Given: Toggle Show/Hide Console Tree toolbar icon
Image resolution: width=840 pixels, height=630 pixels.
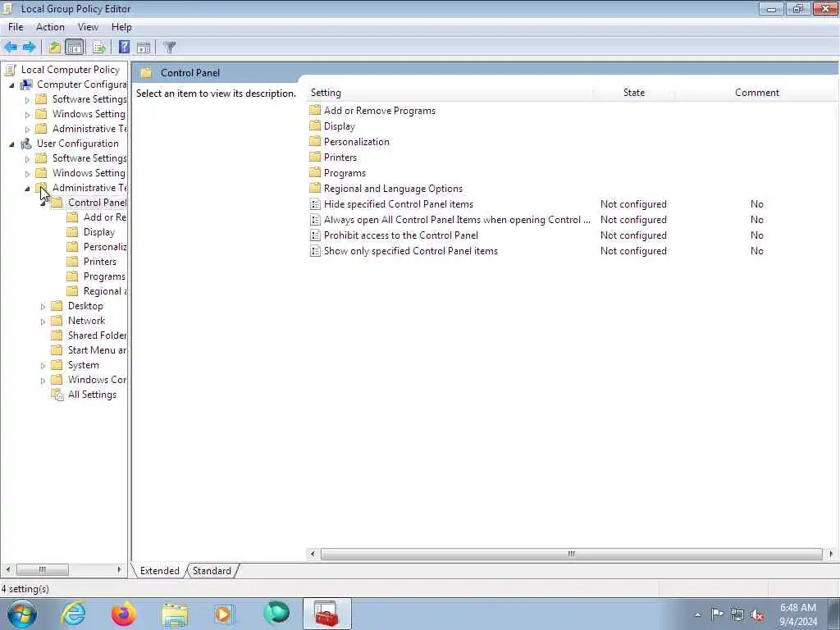Looking at the screenshot, I should point(75,47).
